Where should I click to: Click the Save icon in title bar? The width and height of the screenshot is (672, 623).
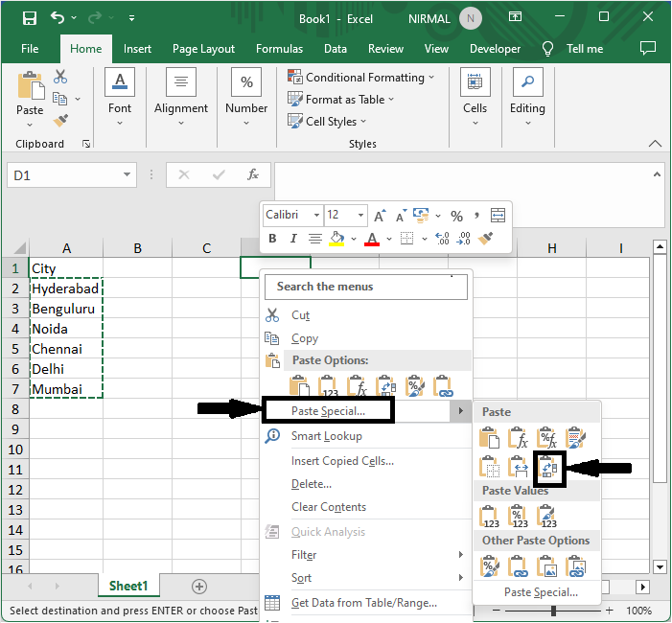point(30,18)
